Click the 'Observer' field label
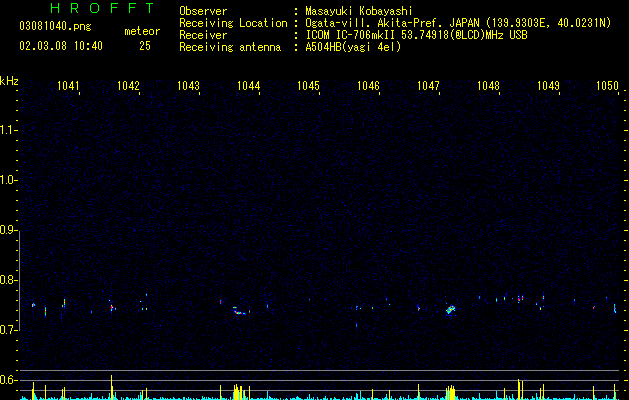The height and width of the screenshot is (400, 629). (203, 11)
